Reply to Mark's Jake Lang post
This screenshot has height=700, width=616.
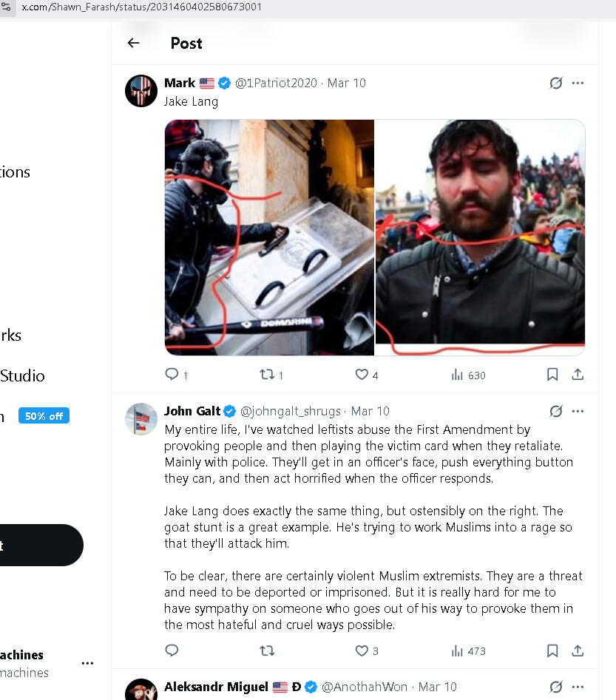pyautogui.click(x=172, y=375)
